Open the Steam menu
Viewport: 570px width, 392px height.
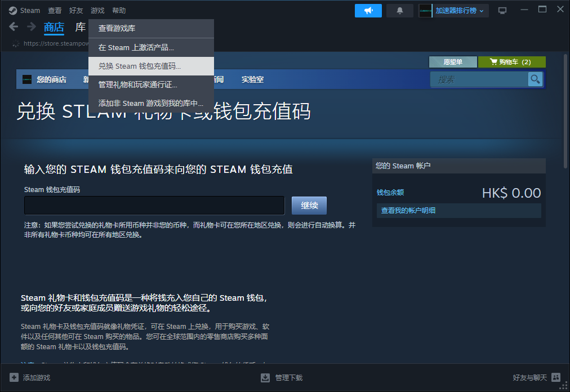[x=30, y=11]
